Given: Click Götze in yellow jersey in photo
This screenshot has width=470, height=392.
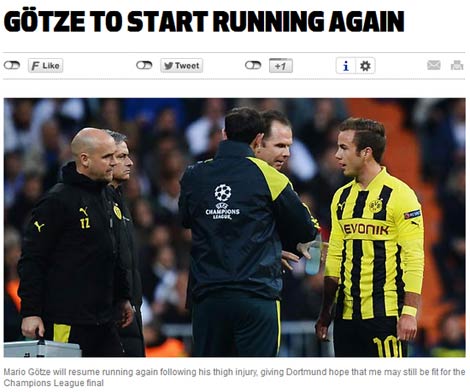Looking at the screenshot, I should coord(373,237).
